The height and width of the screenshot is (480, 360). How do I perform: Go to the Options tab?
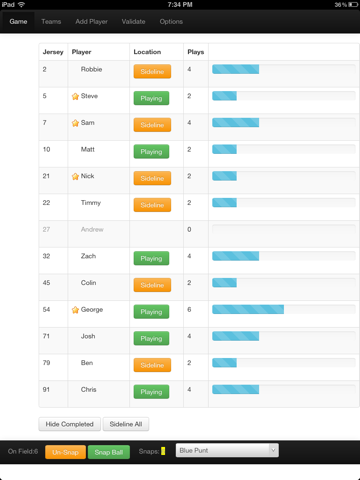(x=171, y=22)
